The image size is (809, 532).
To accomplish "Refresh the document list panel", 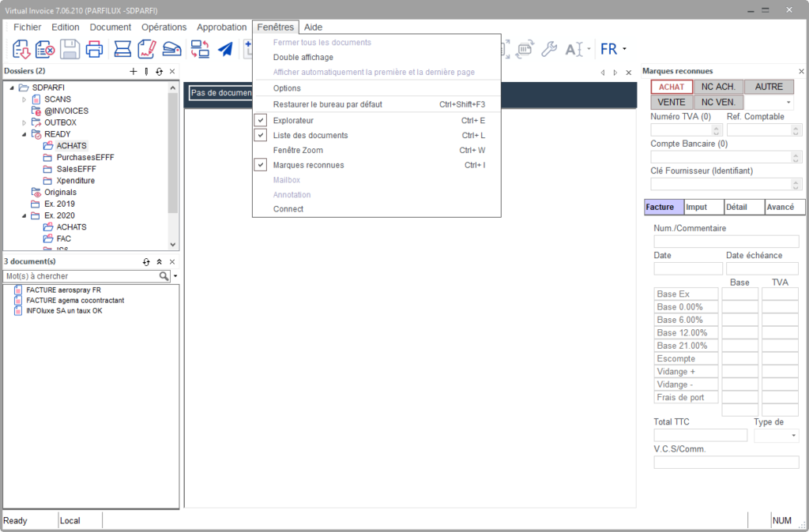I will point(146,262).
